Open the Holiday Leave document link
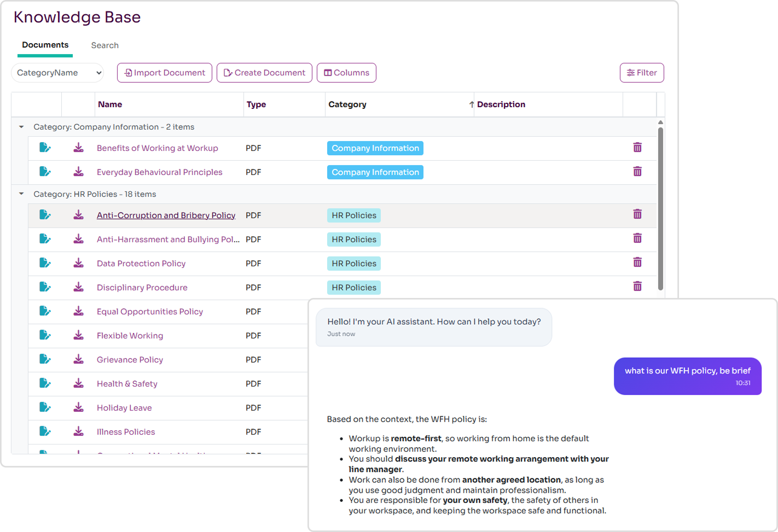The image size is (778, 532). click(x=124, y=408)
